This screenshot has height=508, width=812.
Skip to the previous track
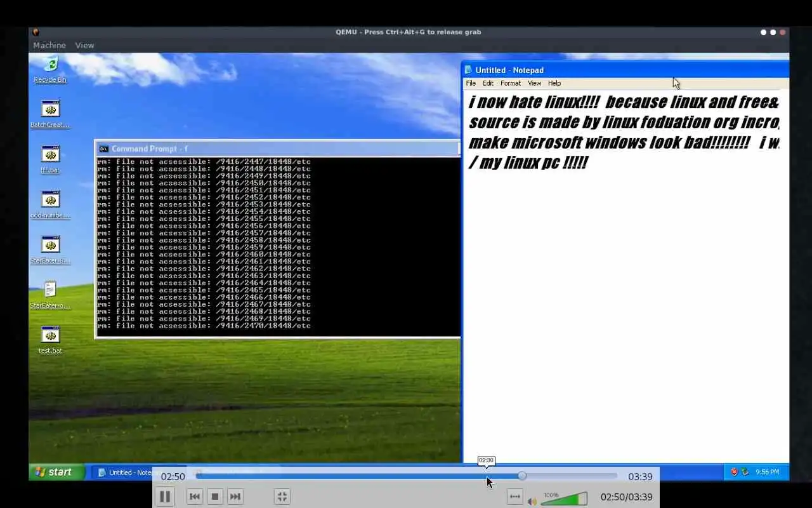click(195, 497)
